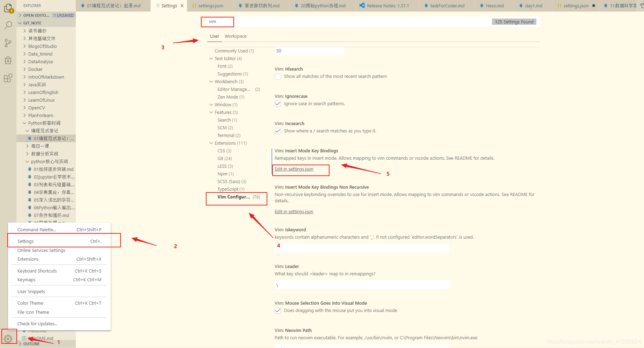Enable the Vim Hlsearch checkbox
This screenshot has width=644, height=348.
pos(278,77)
